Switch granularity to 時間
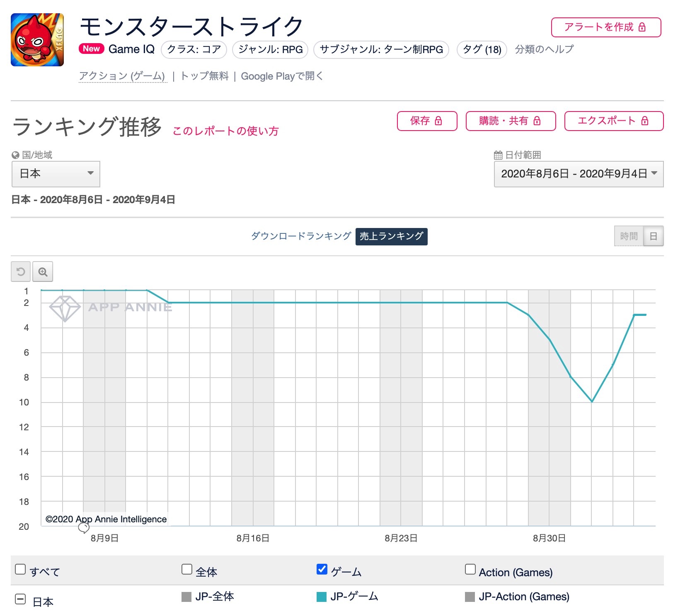The width and height of the screenshot is (673, 616). point(629,236)
